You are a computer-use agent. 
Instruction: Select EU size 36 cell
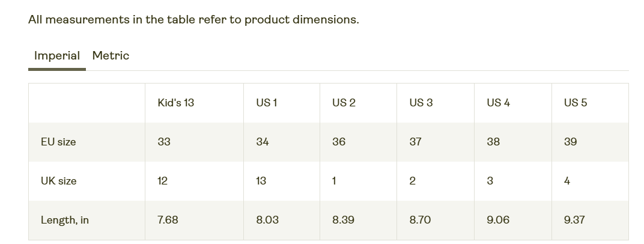click(x=339, y=142)
